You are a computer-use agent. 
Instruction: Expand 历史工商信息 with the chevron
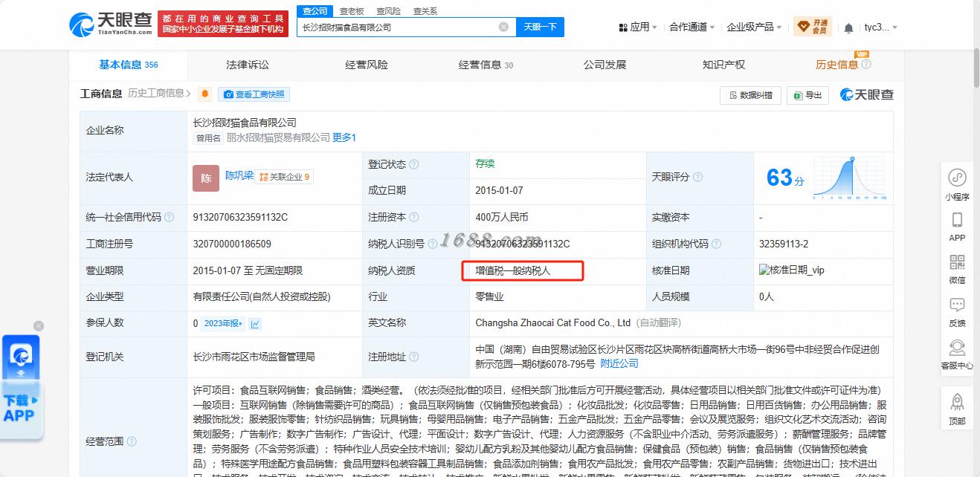pos(189,94)
